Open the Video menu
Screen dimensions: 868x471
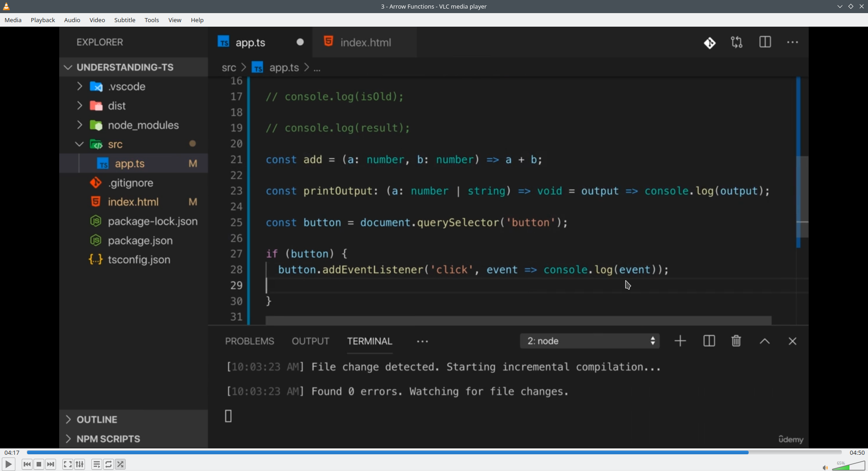[97, 20]
